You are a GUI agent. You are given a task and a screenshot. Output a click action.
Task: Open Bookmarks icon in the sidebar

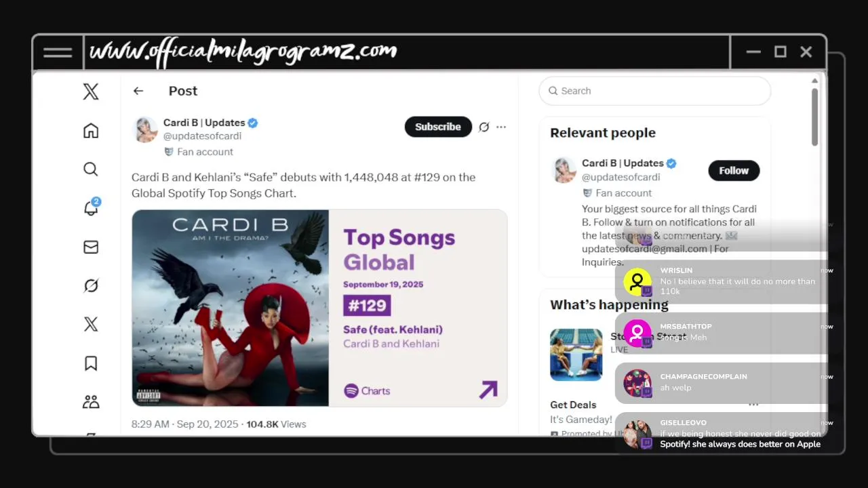[x=91, y=363]
